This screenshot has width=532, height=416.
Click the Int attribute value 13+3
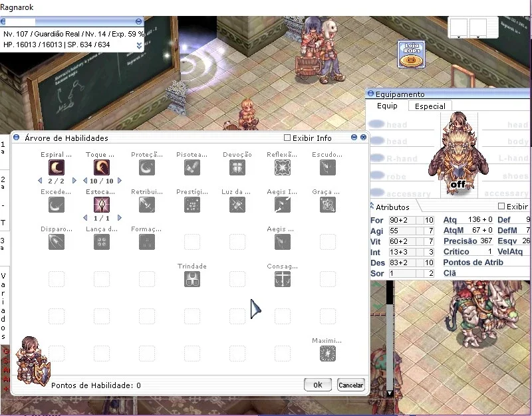(x=402, y=252)
